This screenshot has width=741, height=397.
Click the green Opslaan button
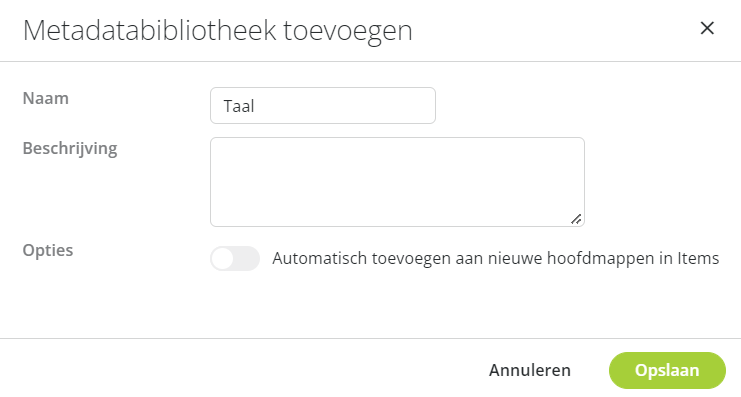click(x=667, y=370)
